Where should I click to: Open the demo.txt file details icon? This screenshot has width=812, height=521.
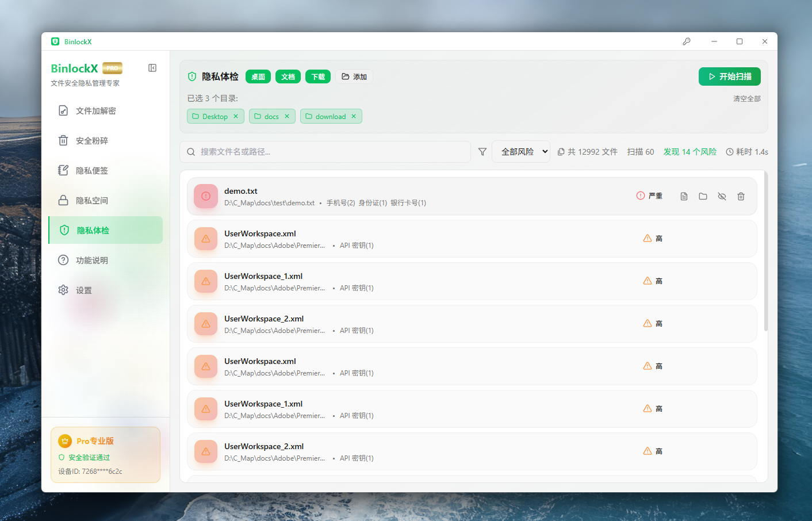(684, 196)
